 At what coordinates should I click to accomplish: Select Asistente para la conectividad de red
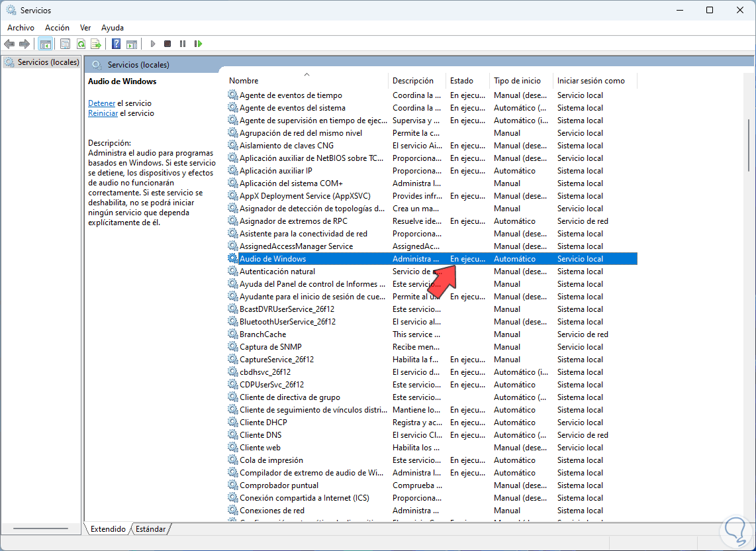pos(303,234)
